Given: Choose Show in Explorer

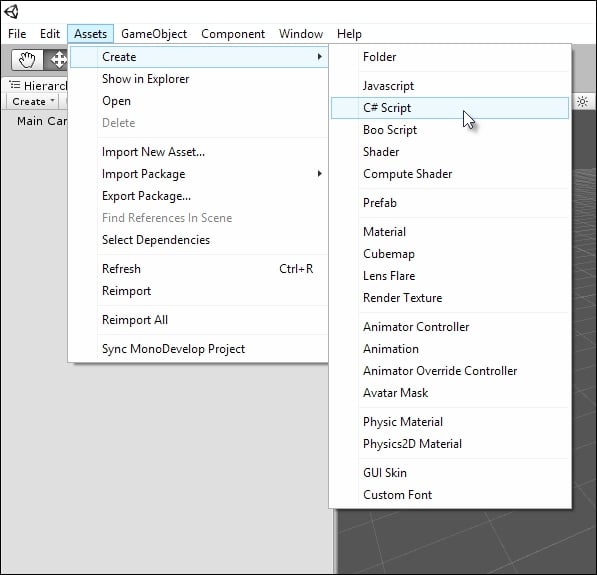Looking at the screenshot, I should (199, 79).
